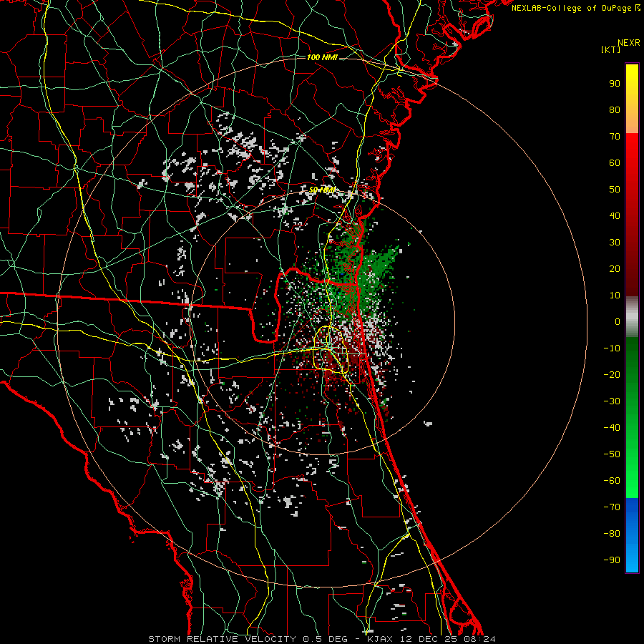Click the NEXR label above the scale
644x644 pixels.
tap(629, 43)
